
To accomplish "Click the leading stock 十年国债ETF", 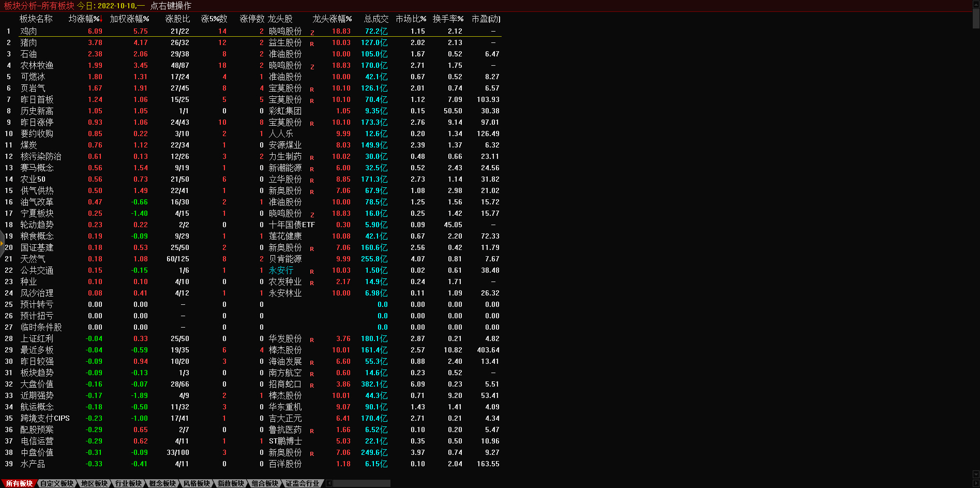I will coord(292,225).
